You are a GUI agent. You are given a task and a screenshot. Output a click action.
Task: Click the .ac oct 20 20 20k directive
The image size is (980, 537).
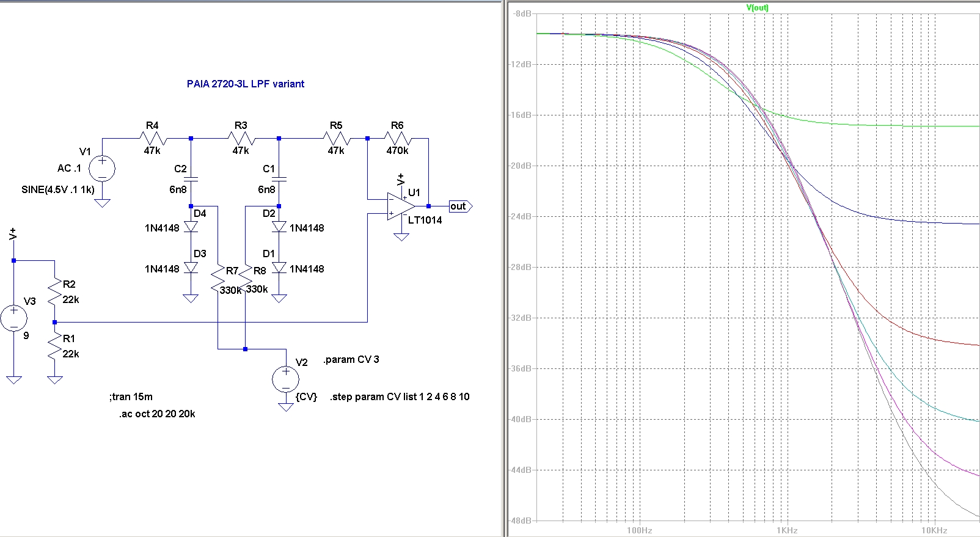pos(157,414)
